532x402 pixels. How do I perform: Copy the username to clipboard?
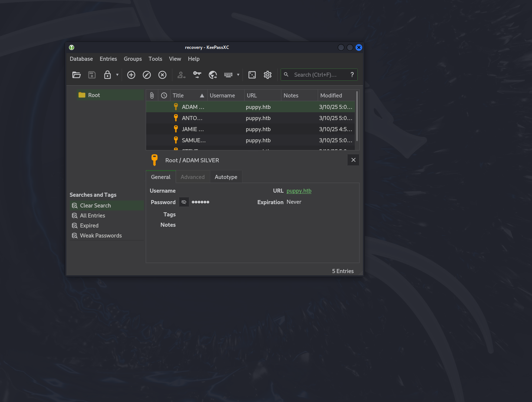tap(181, 74)
